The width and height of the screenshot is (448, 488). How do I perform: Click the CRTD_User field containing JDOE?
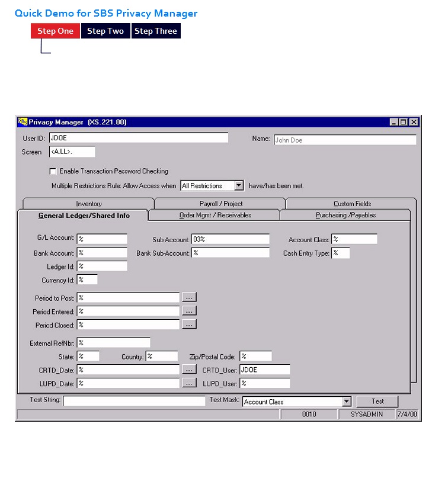[265, 370]
